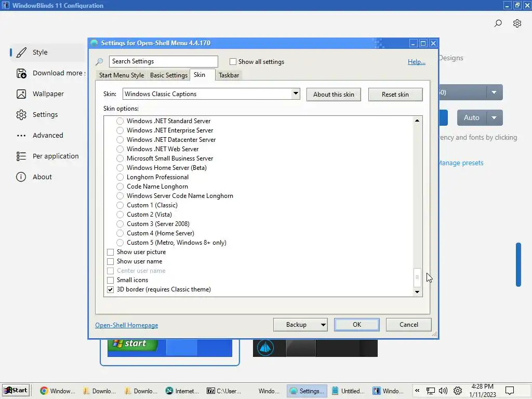Select Microsoft Small Business Server option
Screen dimensions: 532x399
(x=120, y=158)
